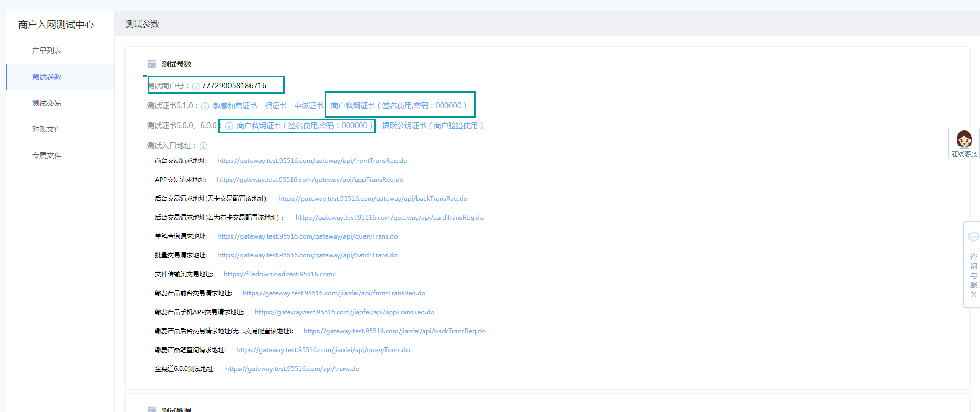Go to 对账文件 sidebar item

[47, 129]
